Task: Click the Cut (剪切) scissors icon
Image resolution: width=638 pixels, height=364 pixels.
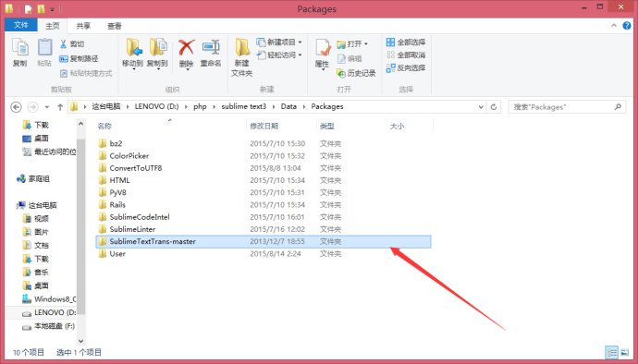Action: (x=64, y=44)
